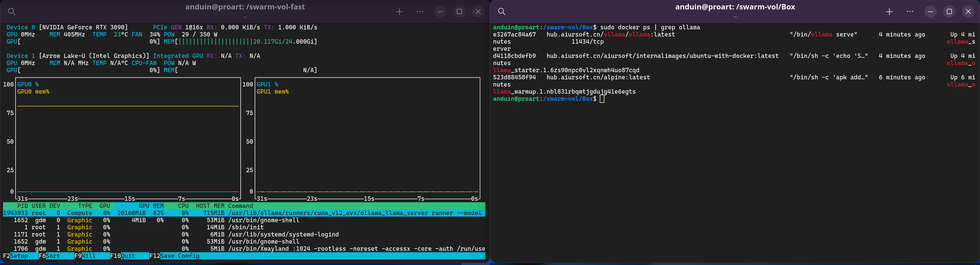Open the three-dot menu in swarm-vol-fast terminal
This screenshot has width=980, height=265.
[x=420, y=12]
